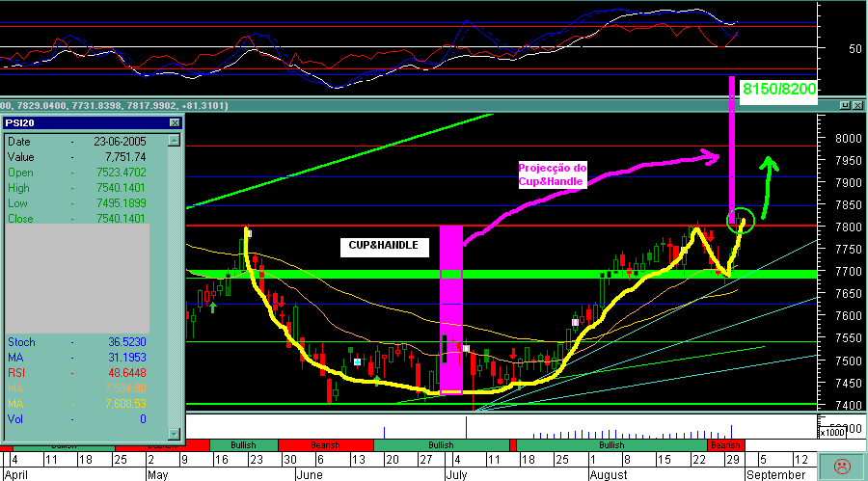Click the April month label on date axis
Screen dimensions: 868x481
coord(16,475)
